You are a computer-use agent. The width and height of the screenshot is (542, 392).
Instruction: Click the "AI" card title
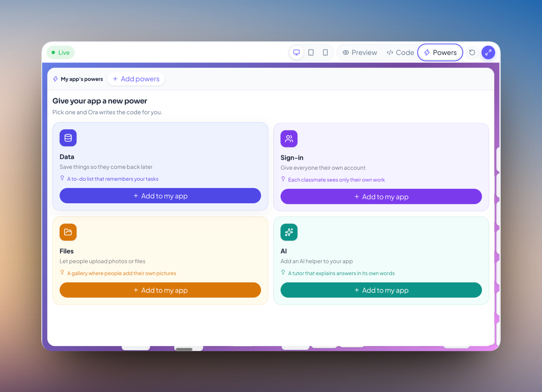(284, 251)
